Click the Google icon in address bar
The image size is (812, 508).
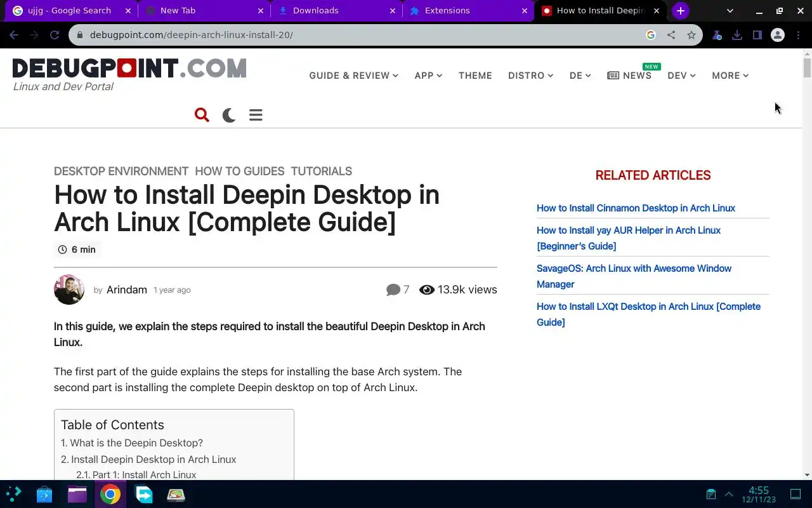[651, 35]
